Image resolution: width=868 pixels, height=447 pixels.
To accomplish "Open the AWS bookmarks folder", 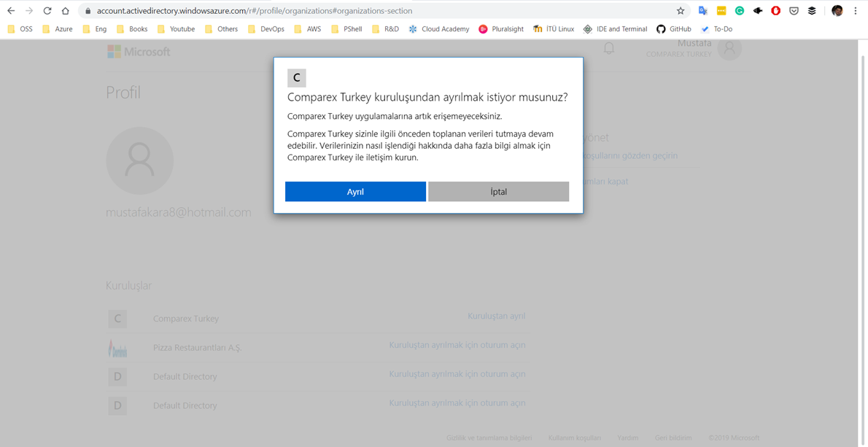I will [x=308, y=28].
